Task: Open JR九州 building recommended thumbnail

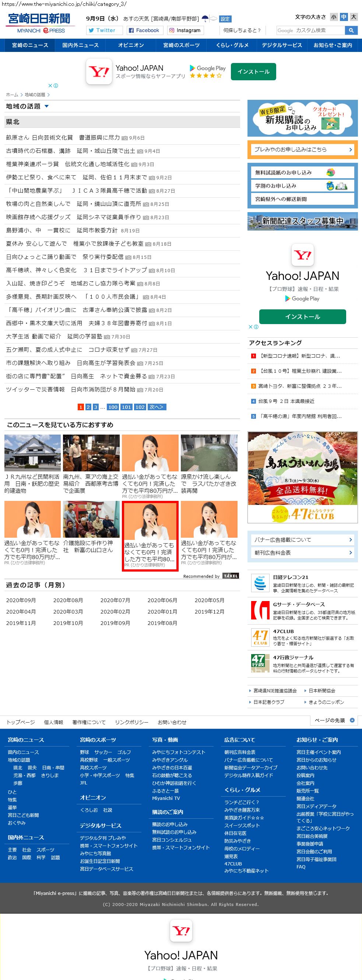Action: point(33,453)
